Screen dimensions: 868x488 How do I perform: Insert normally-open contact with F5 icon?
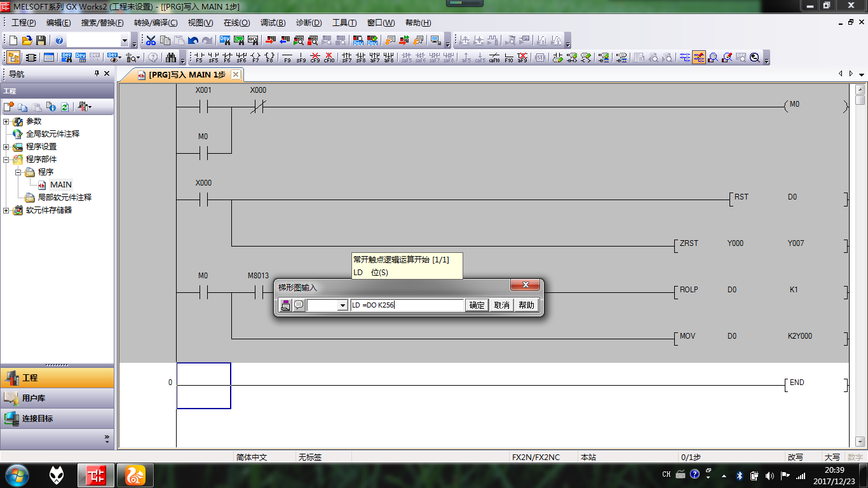point(199,58)
